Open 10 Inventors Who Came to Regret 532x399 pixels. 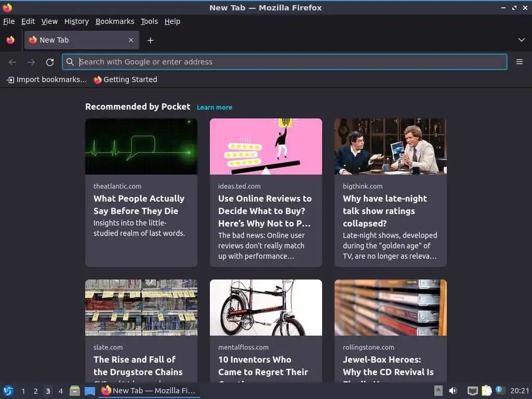[263, 366]
